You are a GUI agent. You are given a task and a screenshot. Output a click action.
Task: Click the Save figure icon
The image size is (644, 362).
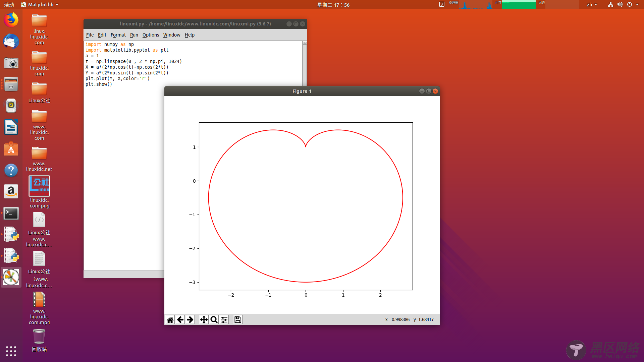(x=238, y=320)
